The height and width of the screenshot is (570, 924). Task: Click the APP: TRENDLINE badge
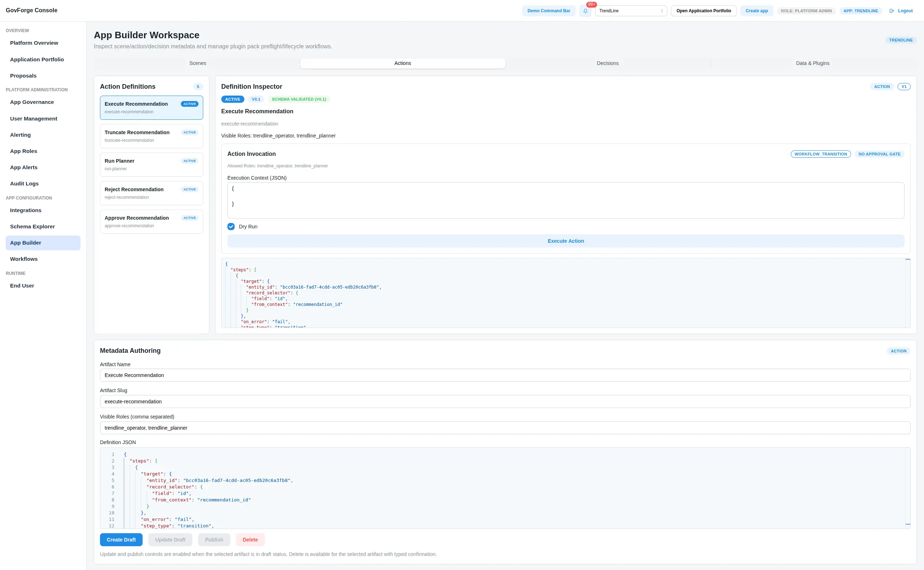point(860,11)
